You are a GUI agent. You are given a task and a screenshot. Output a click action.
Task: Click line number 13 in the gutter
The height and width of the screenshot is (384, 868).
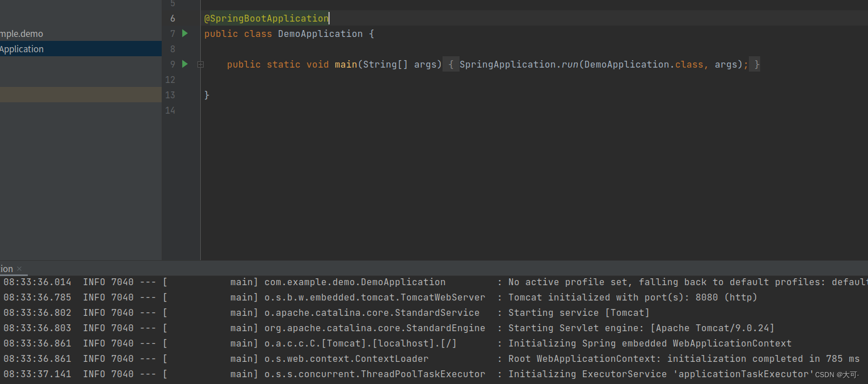[170, 95]
